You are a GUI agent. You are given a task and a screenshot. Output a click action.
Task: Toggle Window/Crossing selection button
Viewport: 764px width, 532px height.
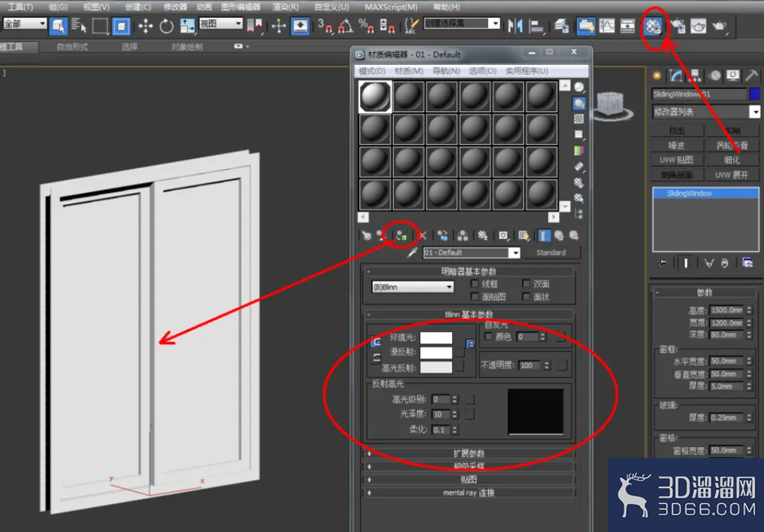coord(121,26)
